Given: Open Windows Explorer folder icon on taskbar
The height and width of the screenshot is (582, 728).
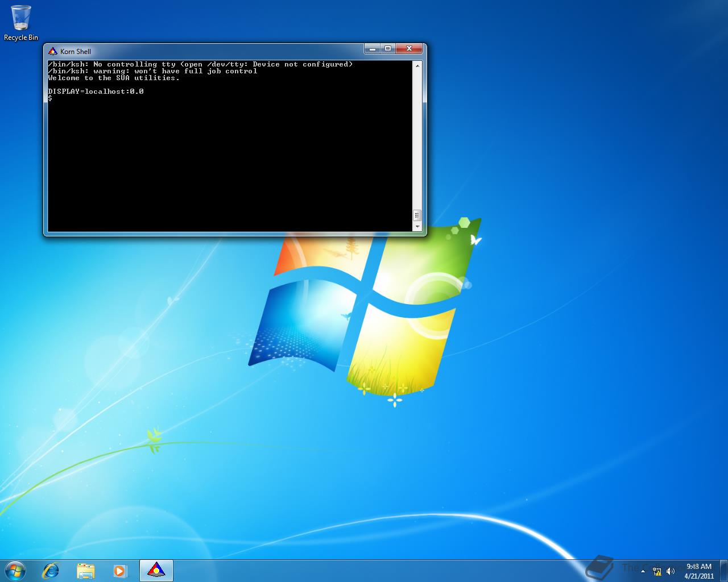Looking at the screenshot, I should (x=85, y=570).
